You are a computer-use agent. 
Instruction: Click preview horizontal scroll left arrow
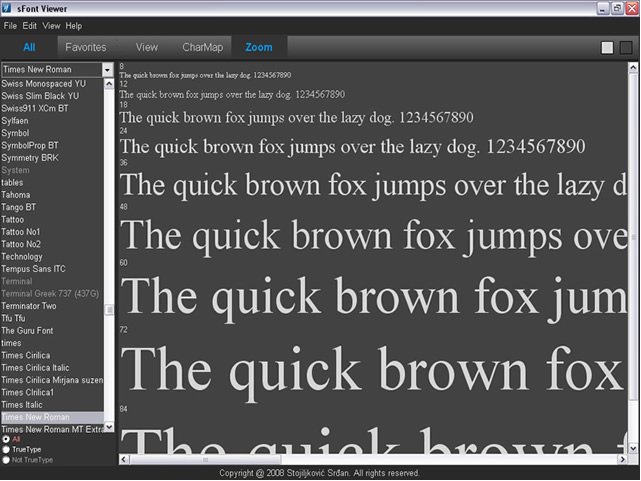tap(124, 460)
